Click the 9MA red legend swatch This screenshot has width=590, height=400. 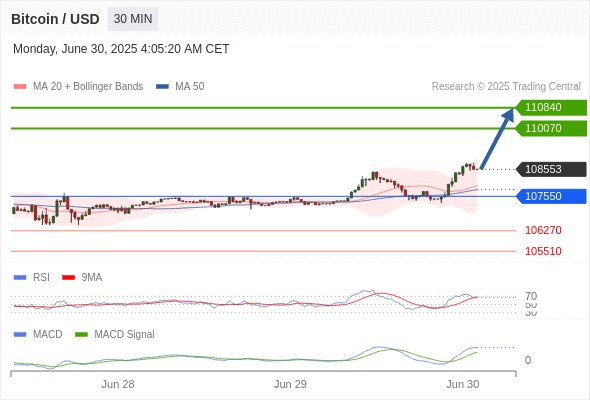pyautogui.click(x=68, y=278)
